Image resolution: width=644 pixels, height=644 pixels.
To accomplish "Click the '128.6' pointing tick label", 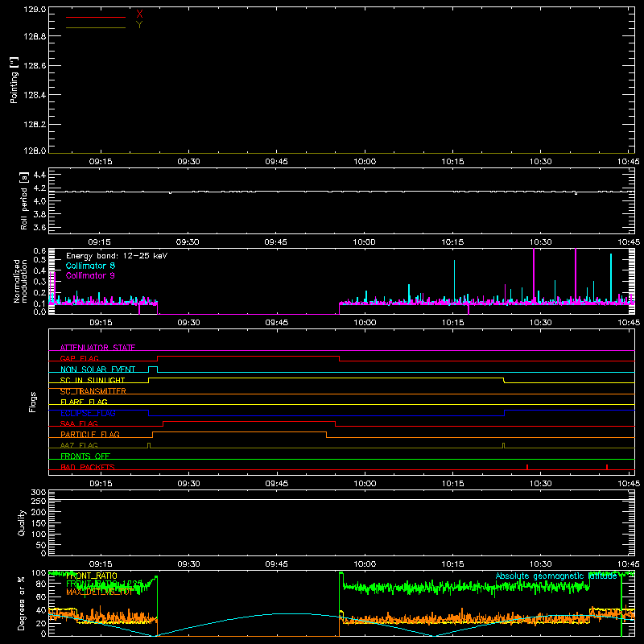I will pos(35,66).
